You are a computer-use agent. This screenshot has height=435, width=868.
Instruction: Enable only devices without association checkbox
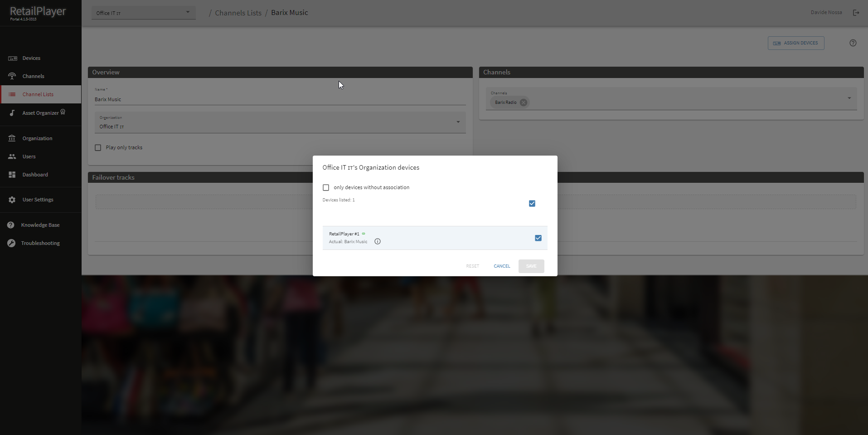pyautogui.click(x=326, y=187)
